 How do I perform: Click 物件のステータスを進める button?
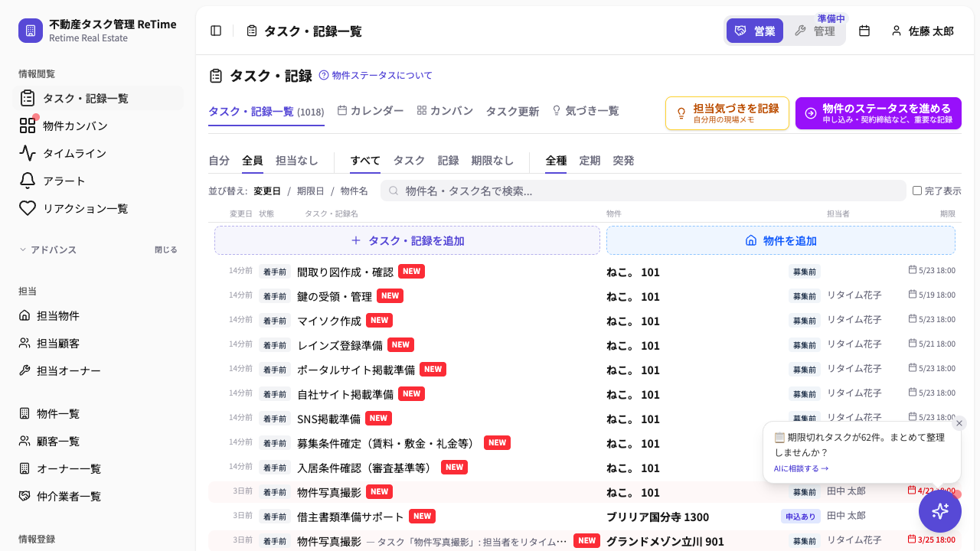[878, 113]
